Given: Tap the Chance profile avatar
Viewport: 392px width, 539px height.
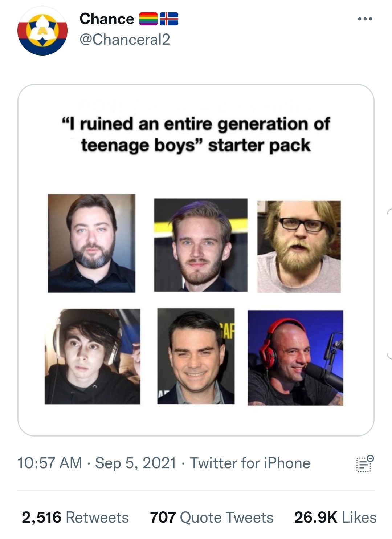Looking at the screenshot, I should [42, 31].
